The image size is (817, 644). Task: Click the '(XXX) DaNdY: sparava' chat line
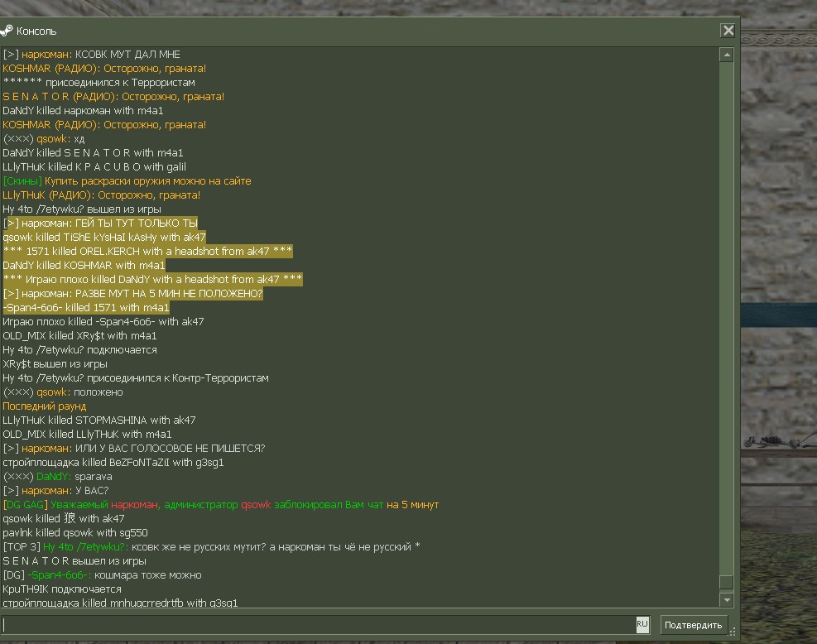58,477
